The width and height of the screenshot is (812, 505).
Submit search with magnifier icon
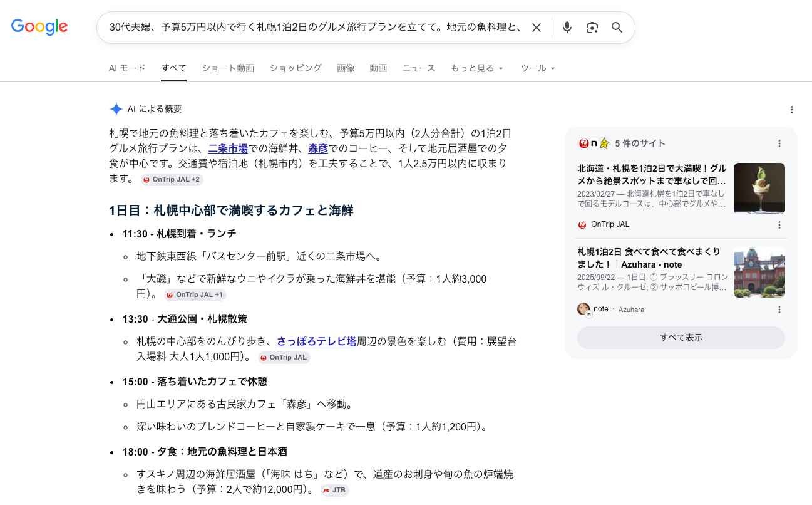pos(617,28)
